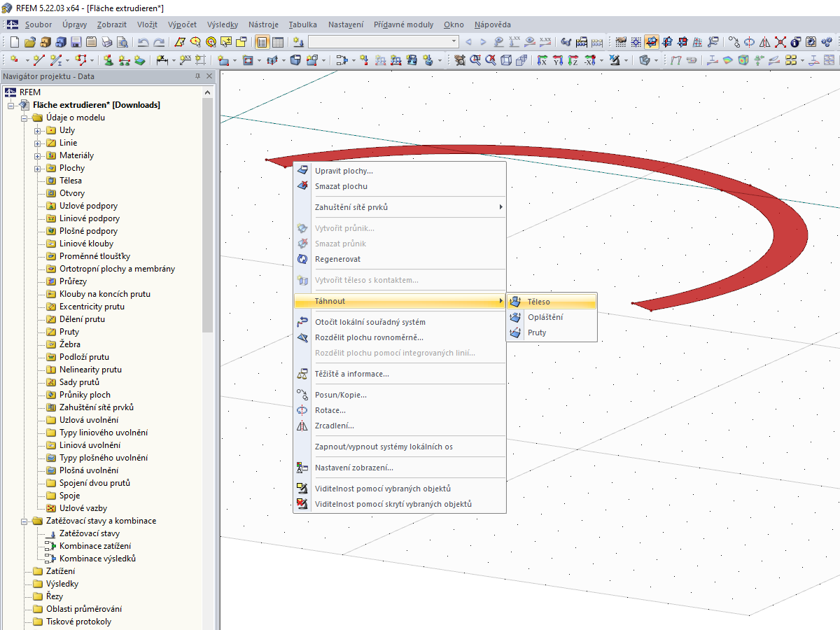This screenshot has height=630, width=840.
Task: Close the Navigátor projektu panel
Action: [209, 76]
